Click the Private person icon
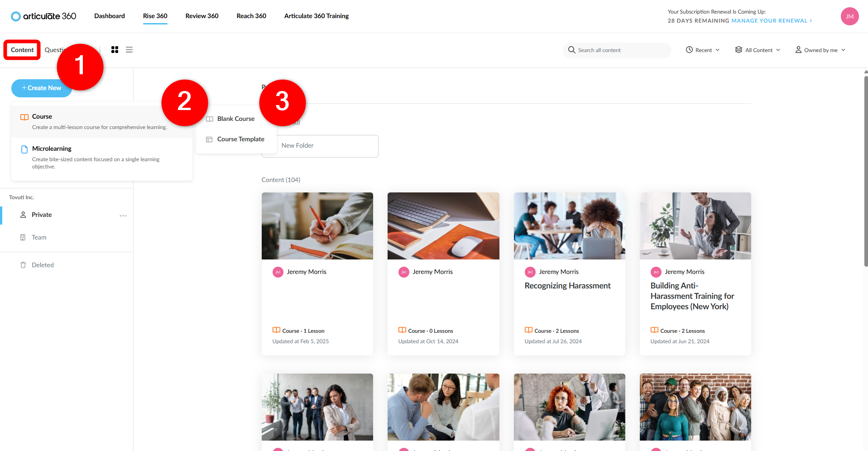The image size is (868, 451). (23, 215)
